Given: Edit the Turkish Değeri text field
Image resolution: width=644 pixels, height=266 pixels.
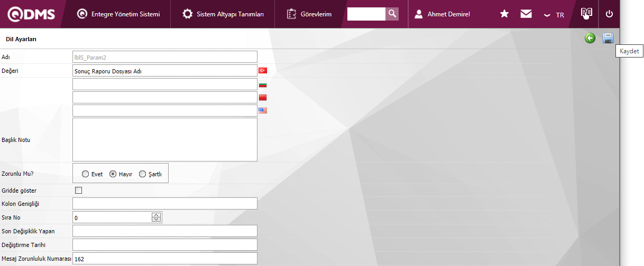Looking at the screenshot, I should pos(165,71).
